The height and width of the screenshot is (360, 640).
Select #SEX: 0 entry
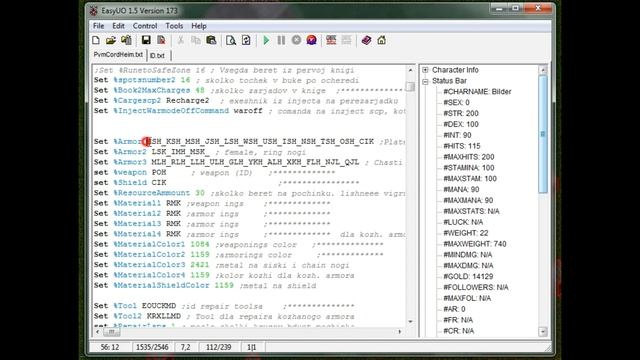coord(456,102)
